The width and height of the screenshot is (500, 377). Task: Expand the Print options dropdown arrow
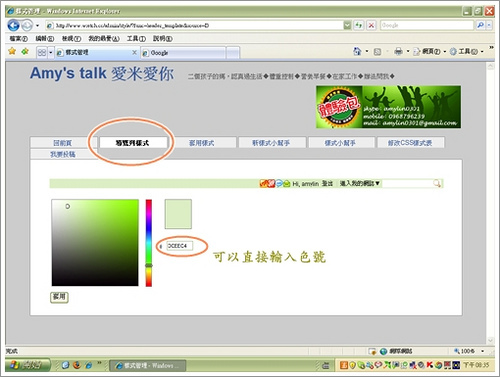pyautogui.click(x=408, y=51)
